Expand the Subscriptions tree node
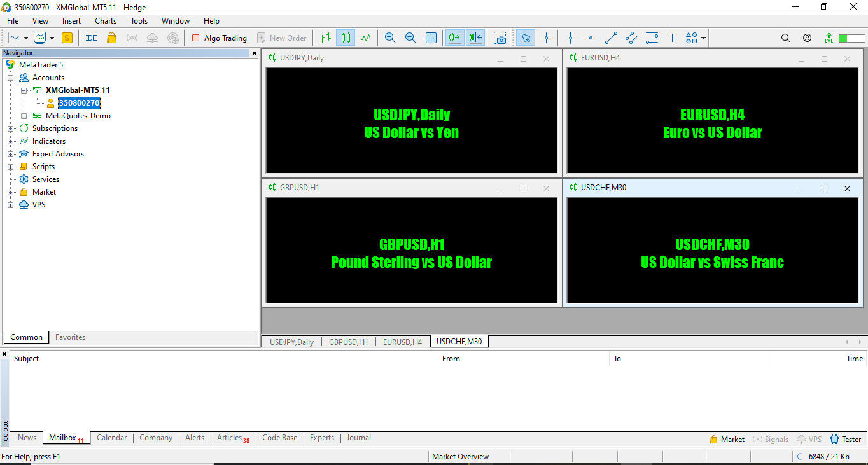The width and height of the screenshot is (868, 465). point(10,128)
